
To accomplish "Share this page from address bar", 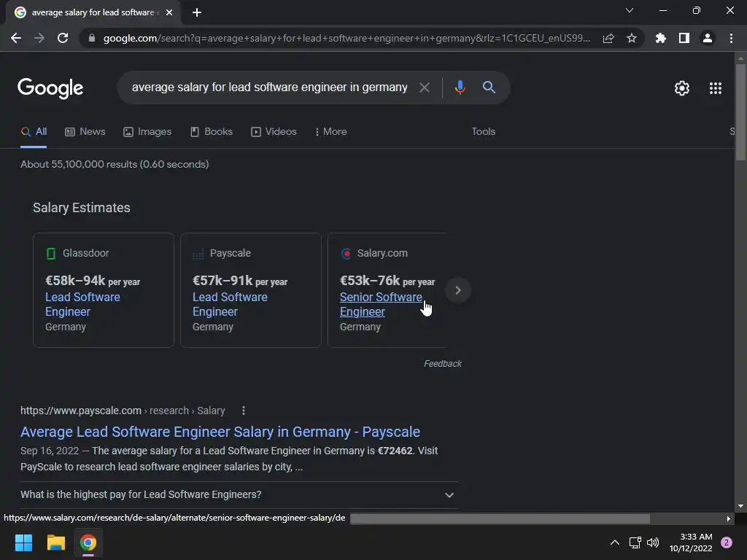I will click(608, 38).
